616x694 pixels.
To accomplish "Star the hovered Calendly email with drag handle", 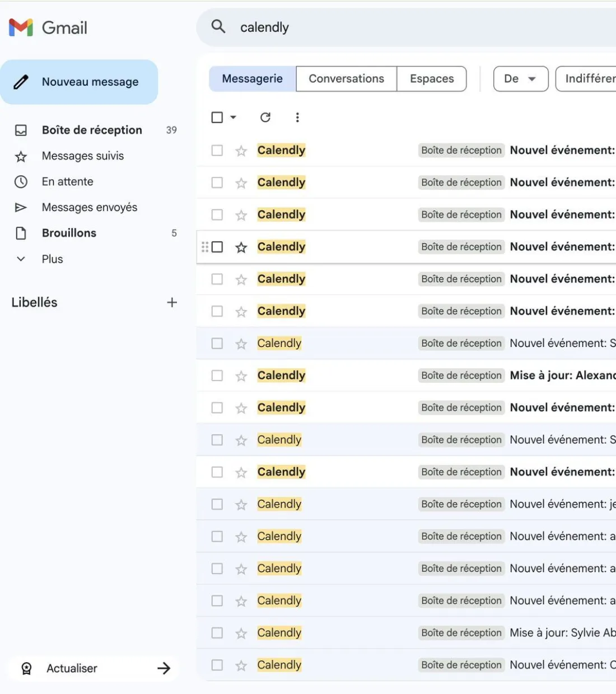I will tap(241, 247).
